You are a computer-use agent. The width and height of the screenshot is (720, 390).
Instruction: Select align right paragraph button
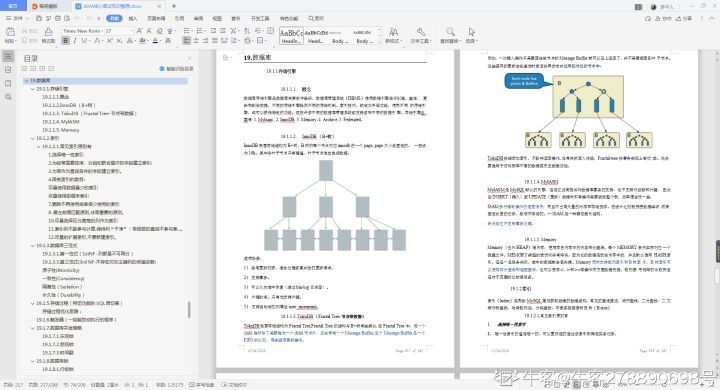coord(205,41)
